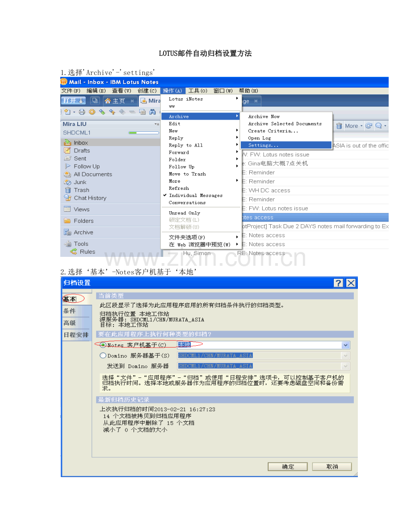Click the new document toolbar icon
Viewport: 411px width, 532px height.
[x=67, y=112]
